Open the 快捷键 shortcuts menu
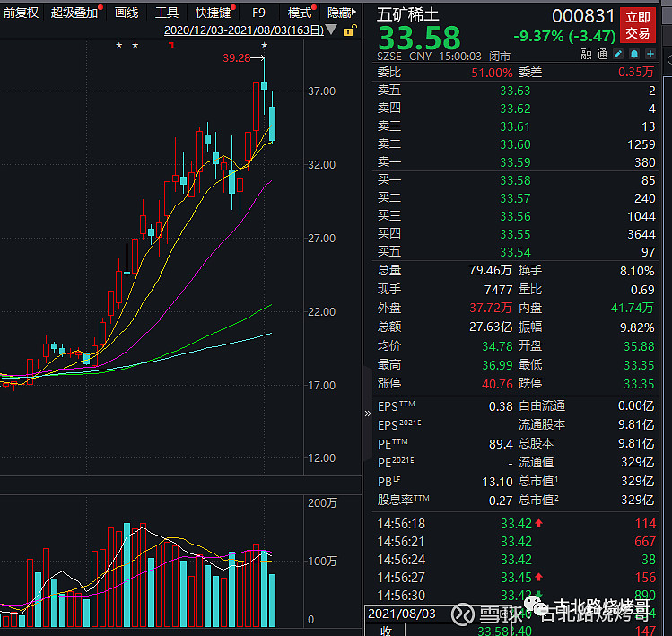The height and width of the screenshot is (636, 672). click(x=213, y=13)
